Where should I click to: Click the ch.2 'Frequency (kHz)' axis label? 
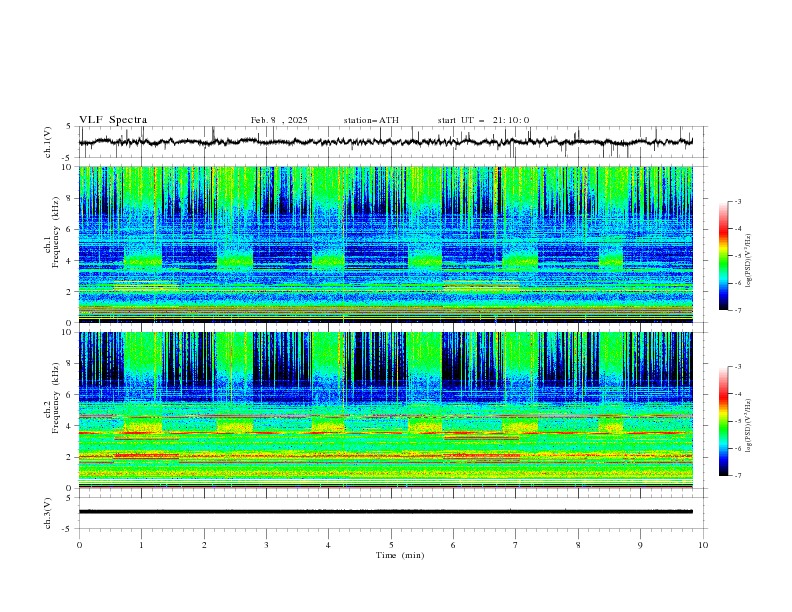point(56,397)
